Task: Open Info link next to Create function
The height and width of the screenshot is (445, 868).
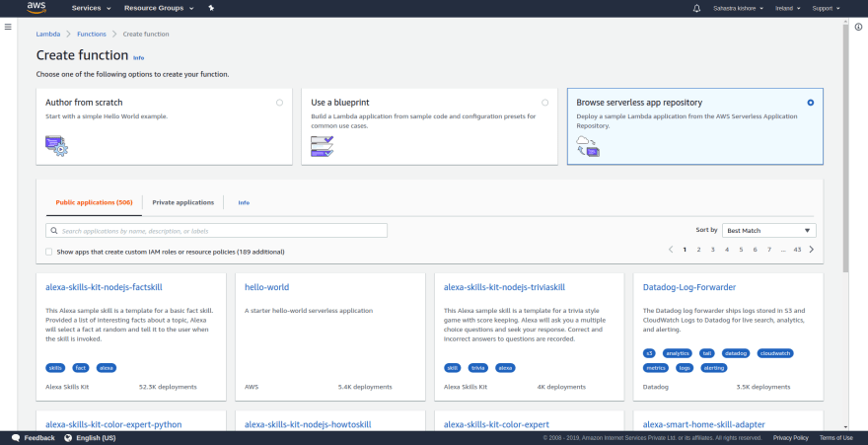Action: click(x=138, y=57)
